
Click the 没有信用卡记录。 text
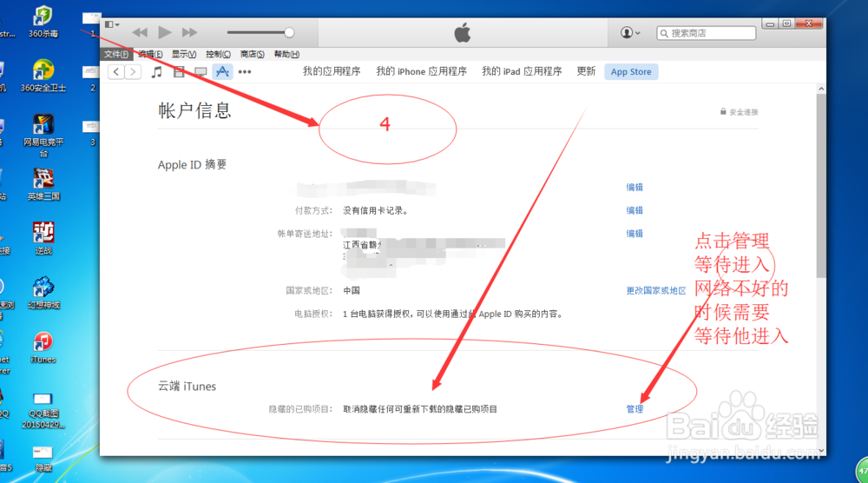[x=376, y=210]
